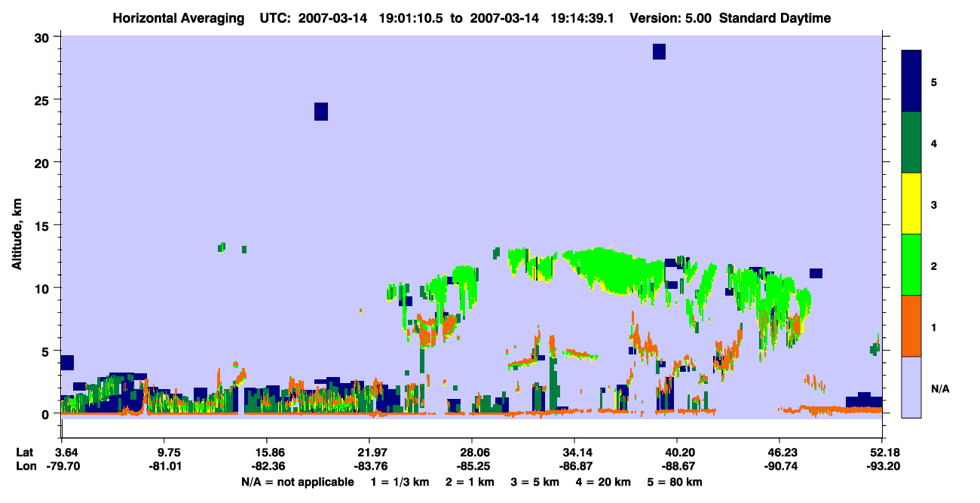Click longitude value -81.01
980x503 pixels.
pos(166,467)
